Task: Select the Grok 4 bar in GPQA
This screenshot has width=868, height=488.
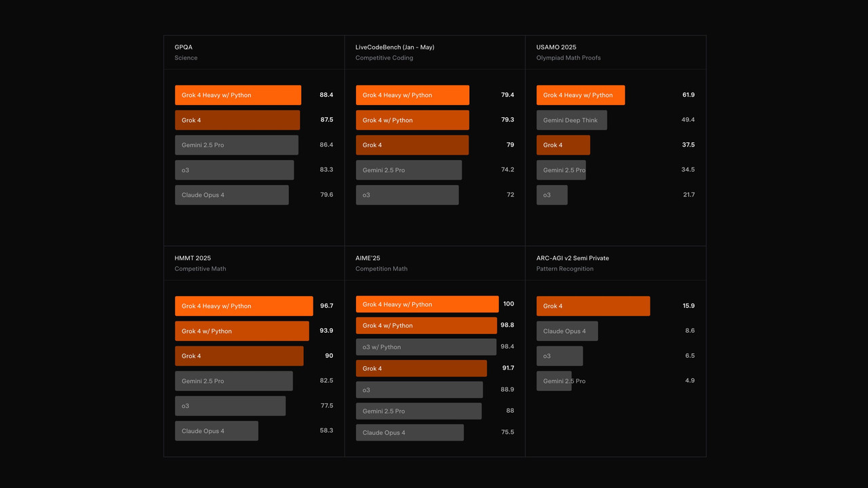Action: click(237, 120)
